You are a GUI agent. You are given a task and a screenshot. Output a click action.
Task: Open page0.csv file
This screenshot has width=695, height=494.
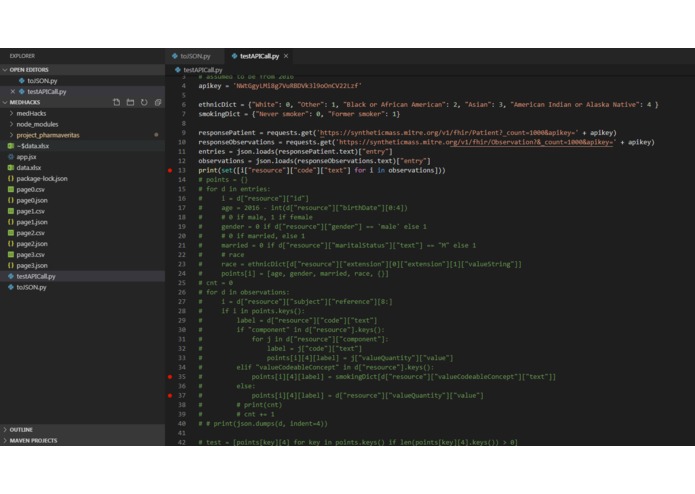pyautogui.click(x=82, y=189)
